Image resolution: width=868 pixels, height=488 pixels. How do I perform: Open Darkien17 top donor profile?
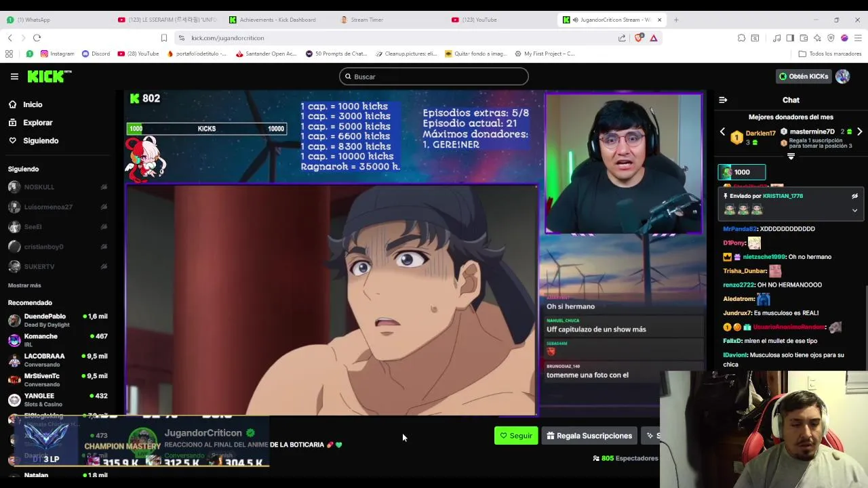(x=760, y=134)
